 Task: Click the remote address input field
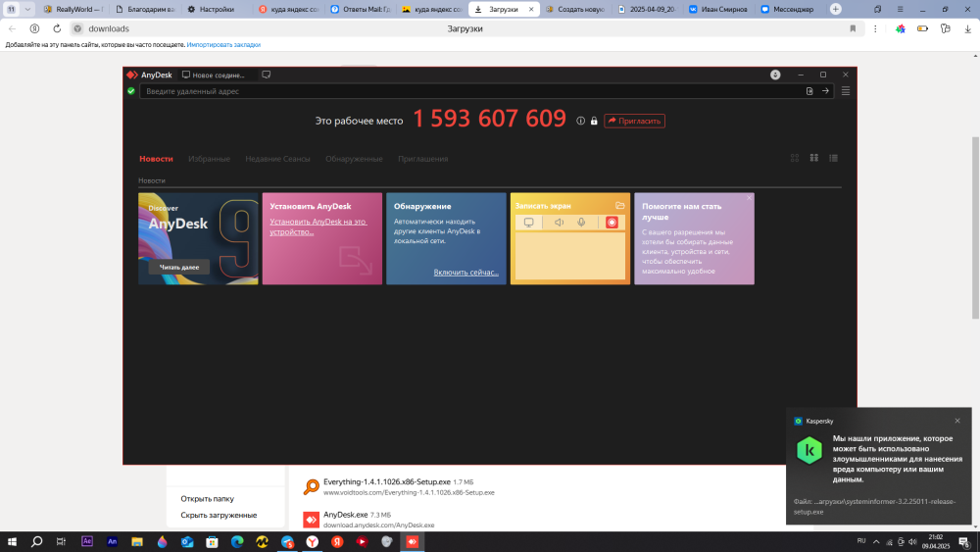472,91
